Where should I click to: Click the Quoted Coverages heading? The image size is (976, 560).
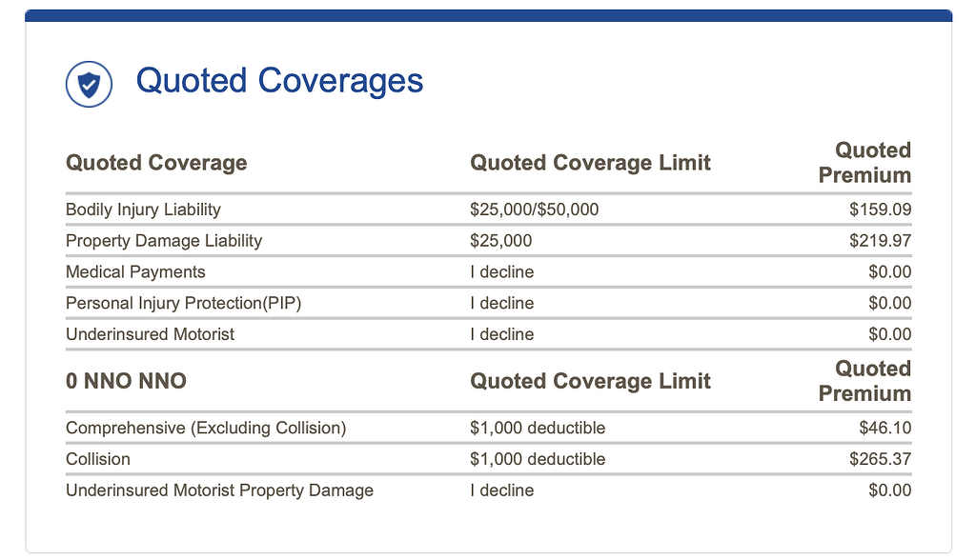point(279,81)
